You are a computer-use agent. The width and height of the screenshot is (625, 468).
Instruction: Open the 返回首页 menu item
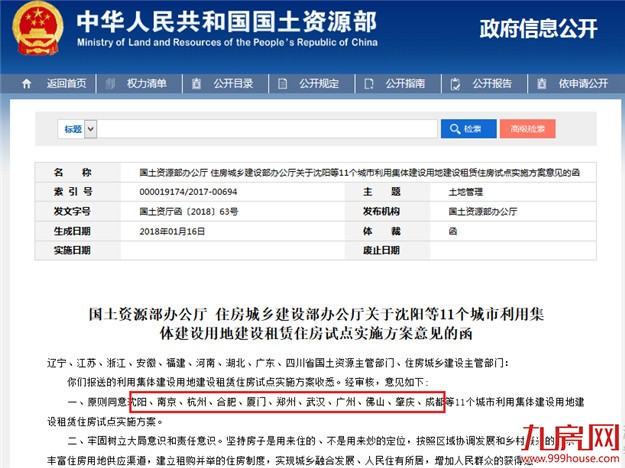click(66, 84)
